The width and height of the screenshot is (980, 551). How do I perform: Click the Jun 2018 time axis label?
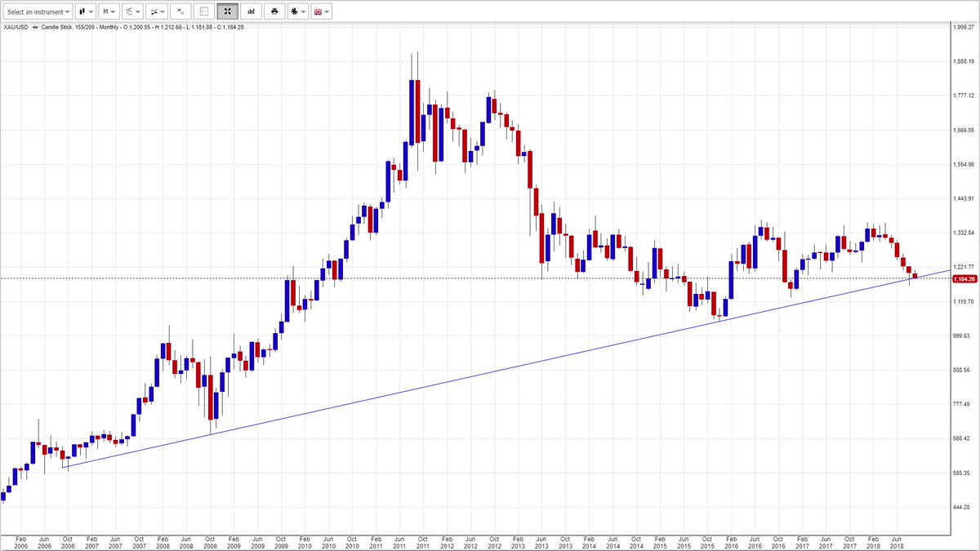pos(897,543)
